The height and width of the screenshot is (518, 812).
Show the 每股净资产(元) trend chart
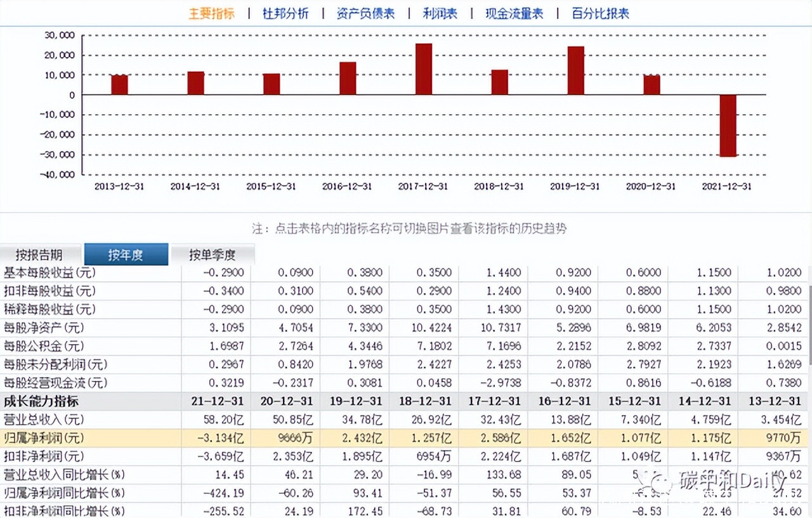pos(44,328)
